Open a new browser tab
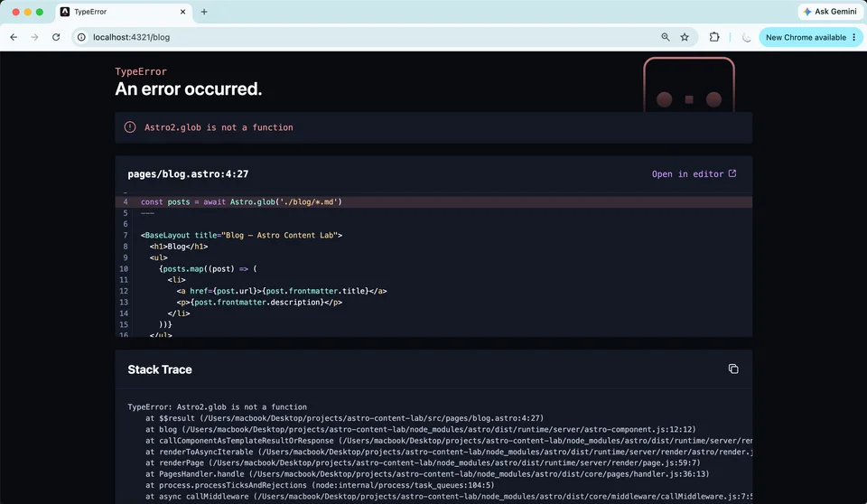Viewport: 867px width, 504px height. pos(204,12)
